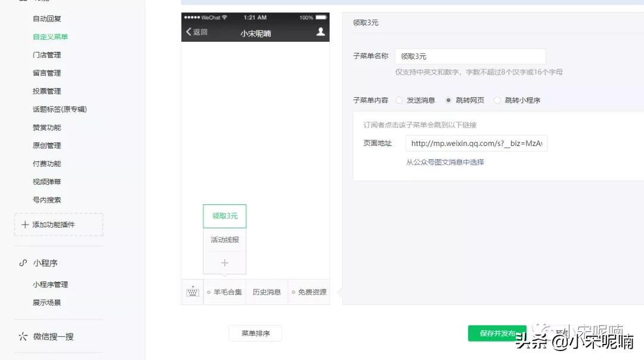Image resolution: width=644 pixels, height=360 pixels.
Task: Expand the 免费资源 menu in the preview
Action: (x=309, y=291)
